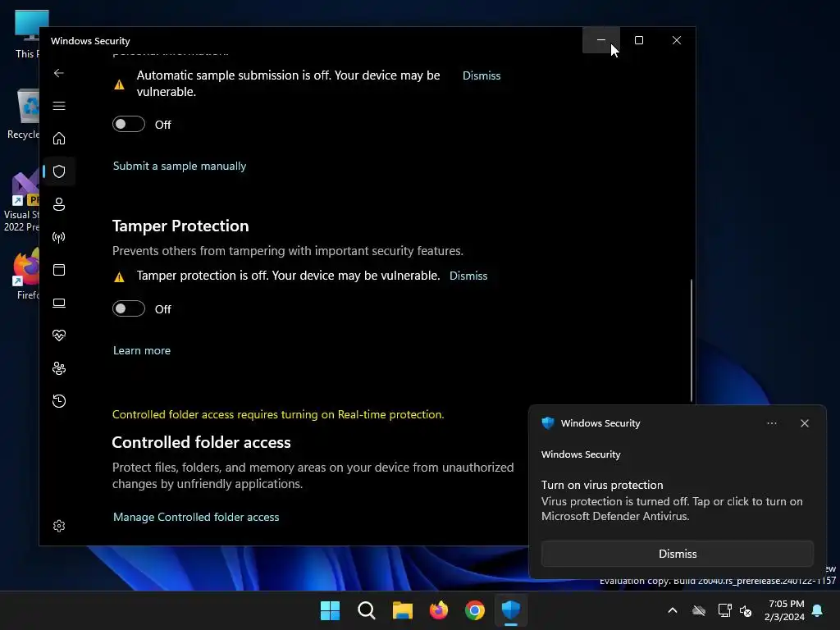Viewport: 840px width, 630px height.
Task: Open notification options ellipsis menu
Action: [771, 423]
